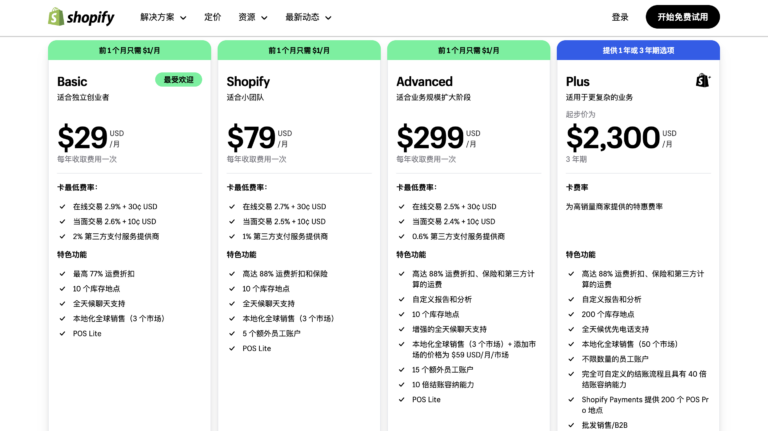
Task: Click 当面交易 2.4% + 10¢ USD text
Action: [x=454, y=221]
